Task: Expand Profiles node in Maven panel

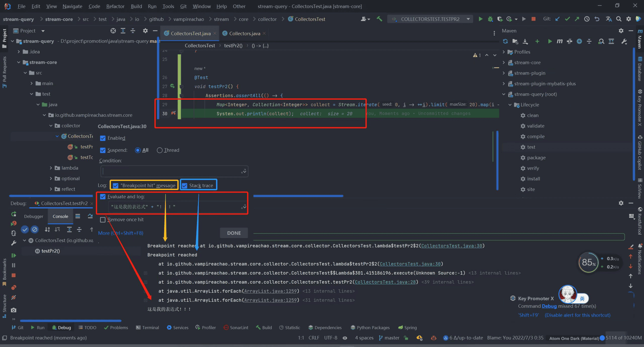Action: click(x=504, y=52)
